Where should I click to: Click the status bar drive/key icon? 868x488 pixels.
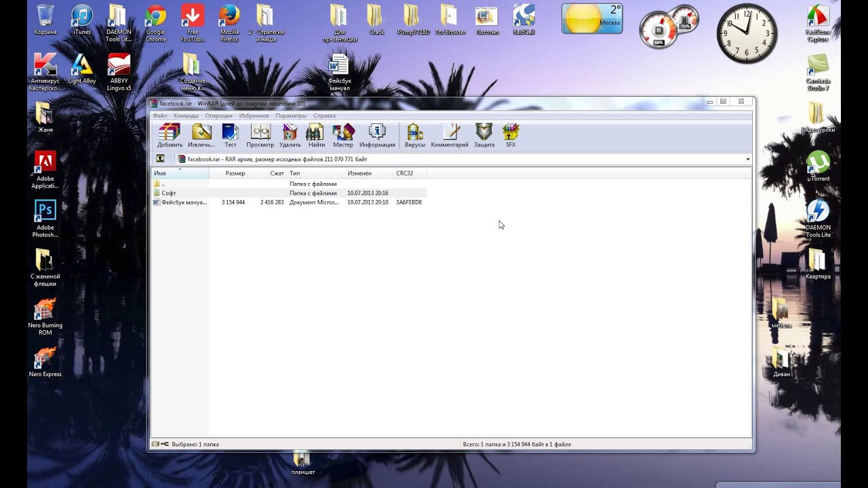160,444
